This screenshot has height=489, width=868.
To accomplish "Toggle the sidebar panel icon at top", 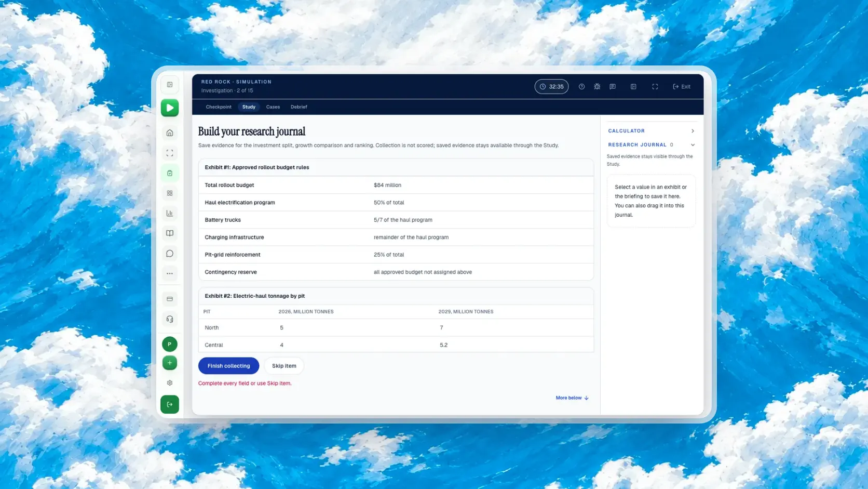I will pyautogui.click(x=170, y=85).
